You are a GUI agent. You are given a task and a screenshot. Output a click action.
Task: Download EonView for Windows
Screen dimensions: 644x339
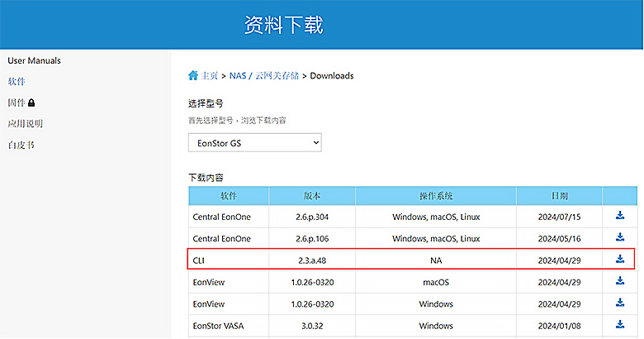[x=620, y=303]
